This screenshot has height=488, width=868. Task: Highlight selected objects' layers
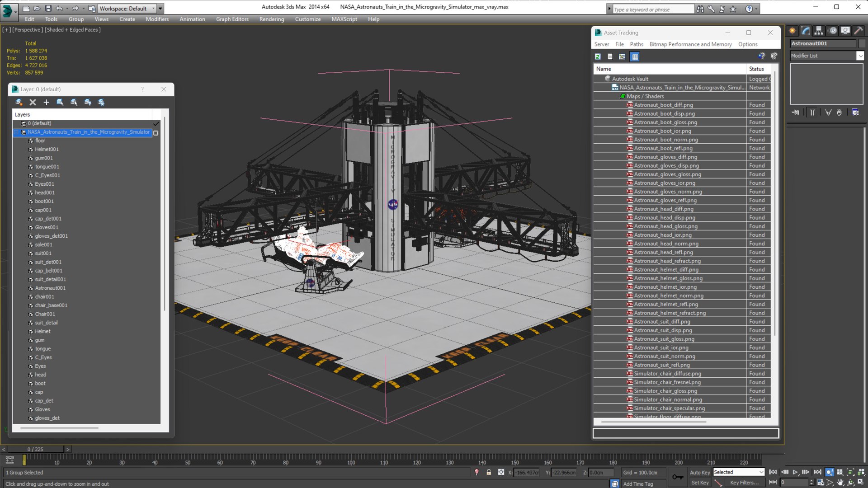(74, 102)
